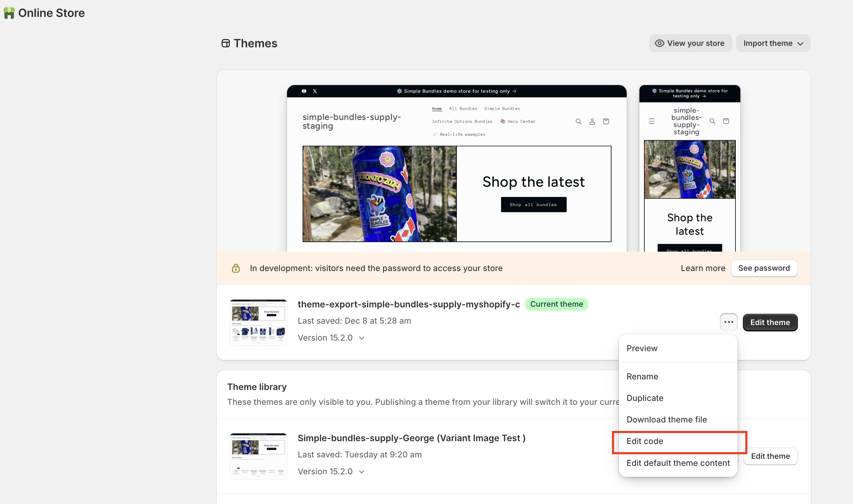Expand Version 15.2.0 for Simple-bundles-supply-George theme
Viewport: 853px width, 504px height.
[331, 472]
